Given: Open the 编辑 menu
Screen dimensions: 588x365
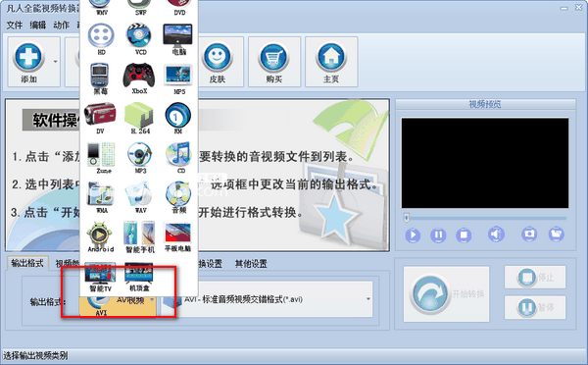Looking at the screenshot, I should tap(37, 25).
